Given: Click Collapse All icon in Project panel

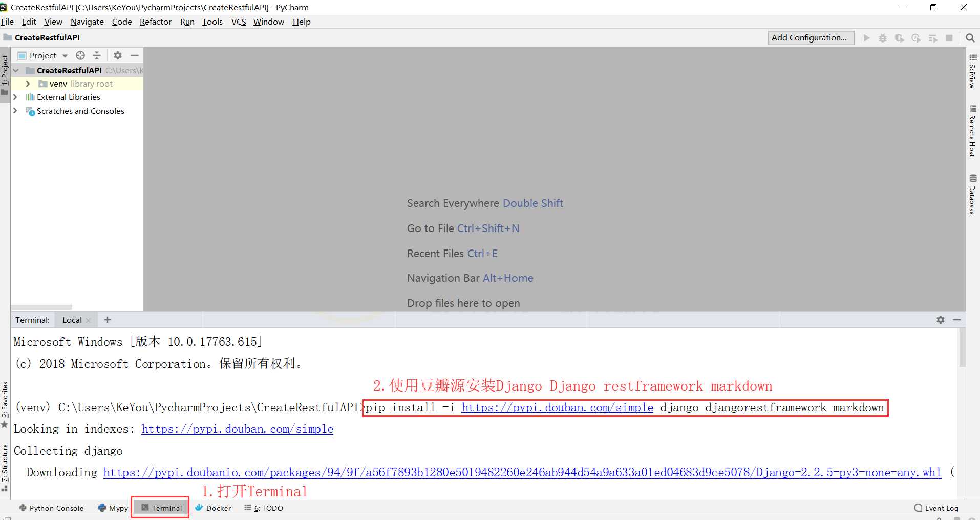Looking at the screenshot, I should click(97, 55).
